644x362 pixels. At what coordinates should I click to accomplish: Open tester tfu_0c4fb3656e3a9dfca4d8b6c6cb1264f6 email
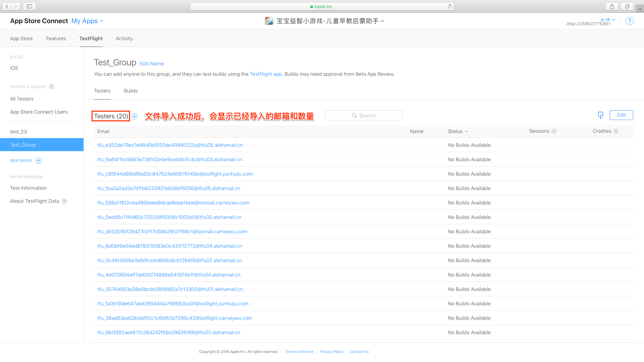click(x=169, y=260)
